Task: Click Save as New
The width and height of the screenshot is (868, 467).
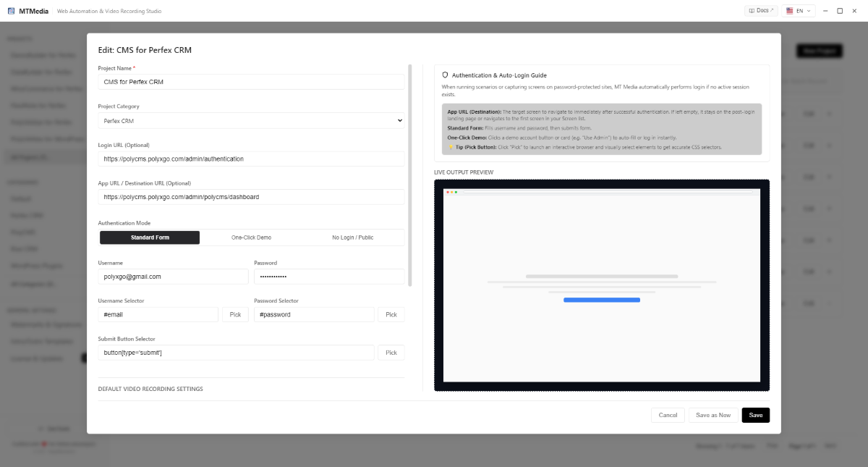Action: tap(713, 415)
